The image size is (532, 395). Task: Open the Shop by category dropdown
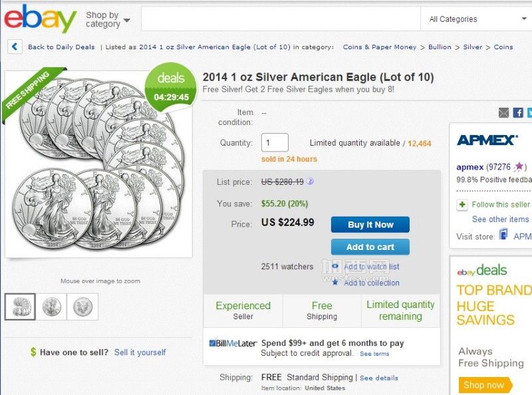coord(107,19)
